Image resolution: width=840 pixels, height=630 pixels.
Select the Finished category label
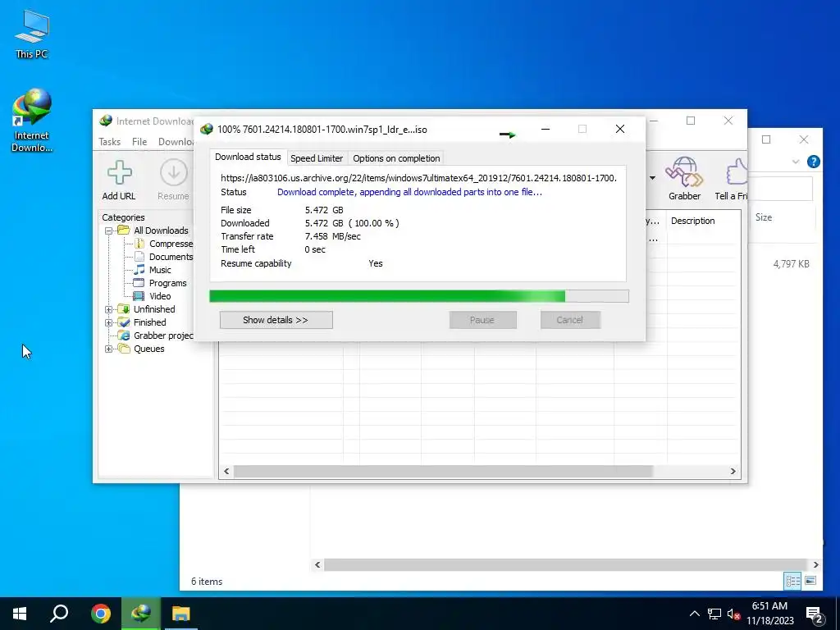tap(149, 322)
